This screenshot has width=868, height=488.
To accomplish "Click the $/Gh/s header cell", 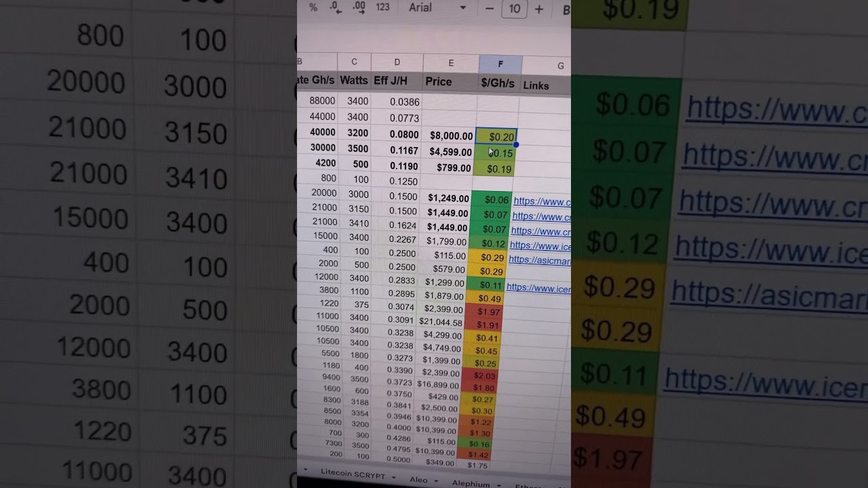I will click(x=498, y=83).
